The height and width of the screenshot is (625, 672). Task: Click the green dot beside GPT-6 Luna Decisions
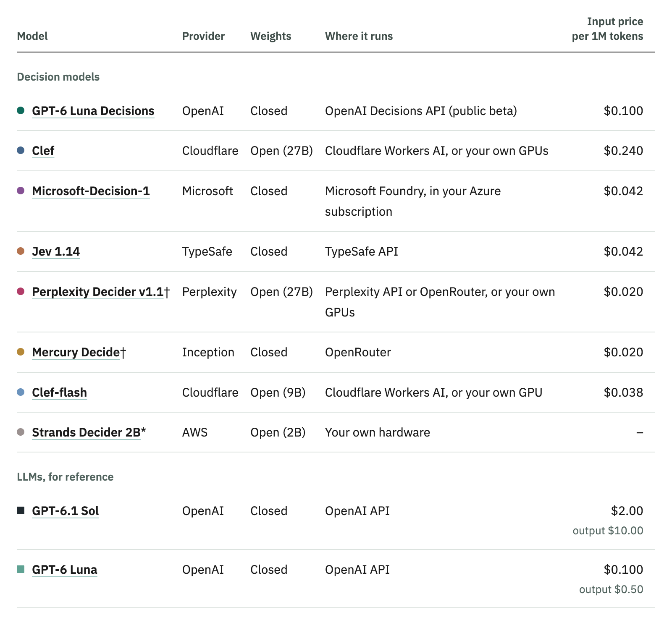pyautogui.click(x=21, y=110)
